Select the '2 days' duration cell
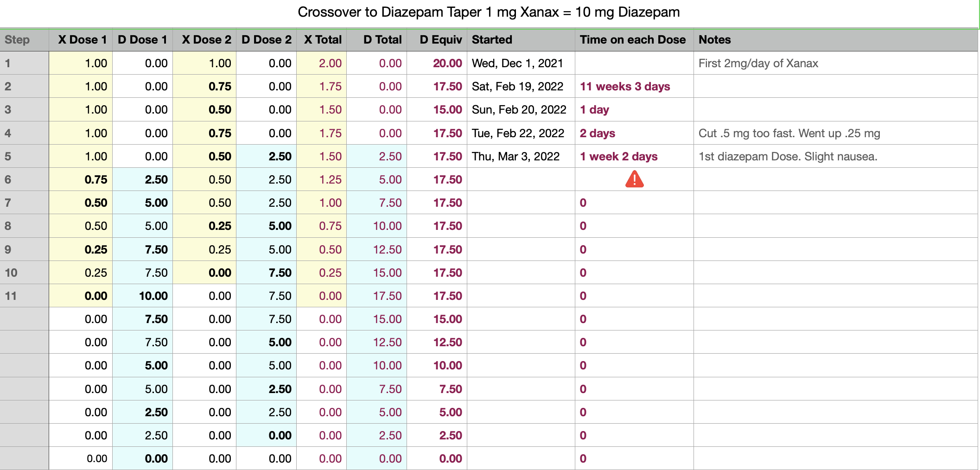Screen dimensions: 980x470 634,133
